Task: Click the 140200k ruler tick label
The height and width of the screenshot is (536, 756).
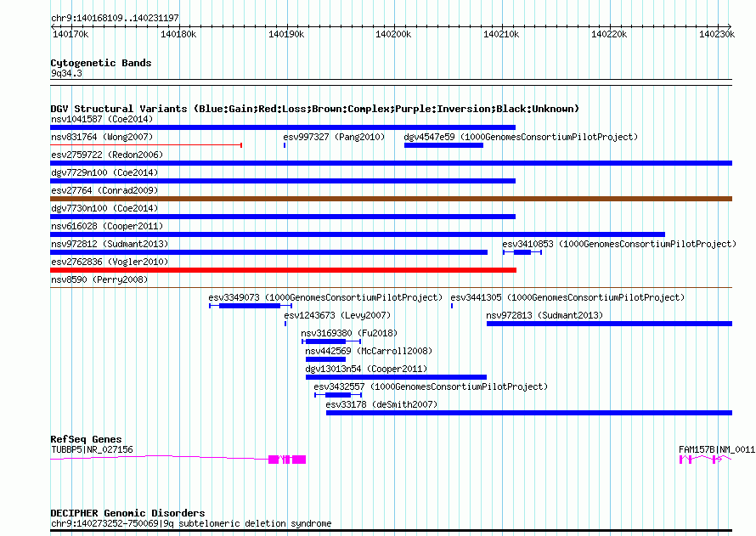Action: (x=393, y=34)
